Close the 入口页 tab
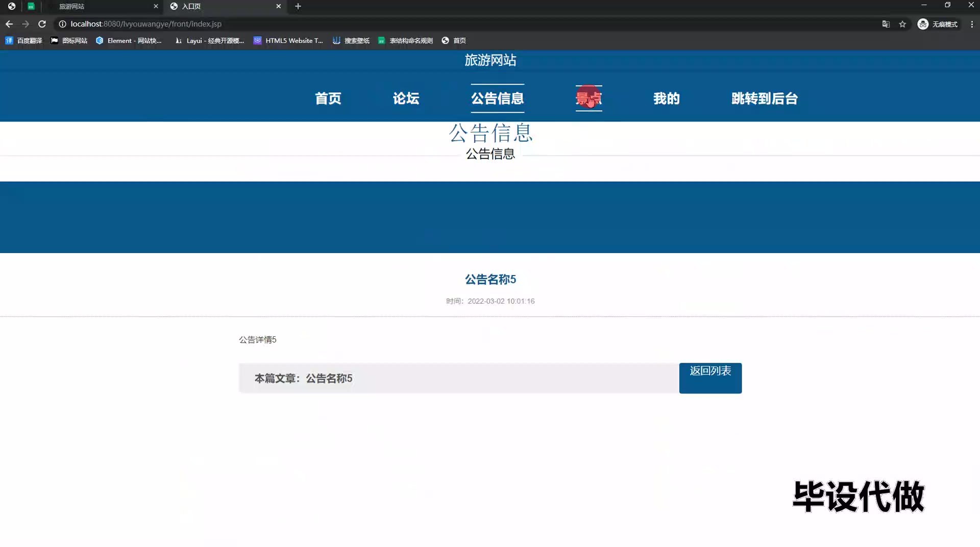The width and height of the screenshot is (980, 547). (x=278, y=6)
